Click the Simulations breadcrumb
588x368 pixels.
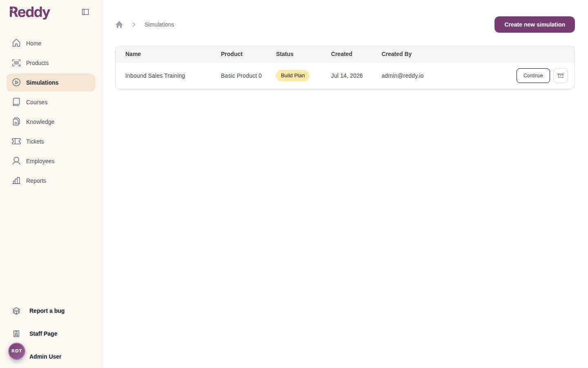(x=159, y=25)
